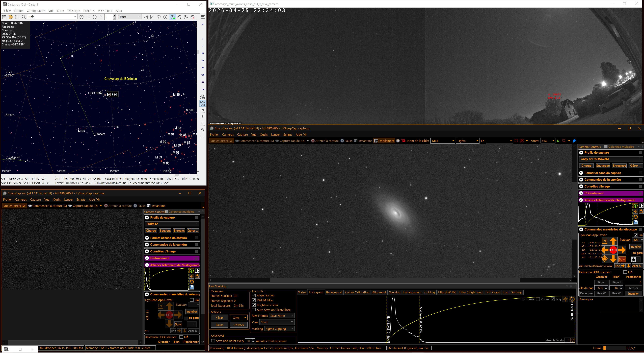The image size is (644, 353).
Task: Click the auto-stretch lightning icon in Live Stacking histogram
Action: (x=566, y=299)
